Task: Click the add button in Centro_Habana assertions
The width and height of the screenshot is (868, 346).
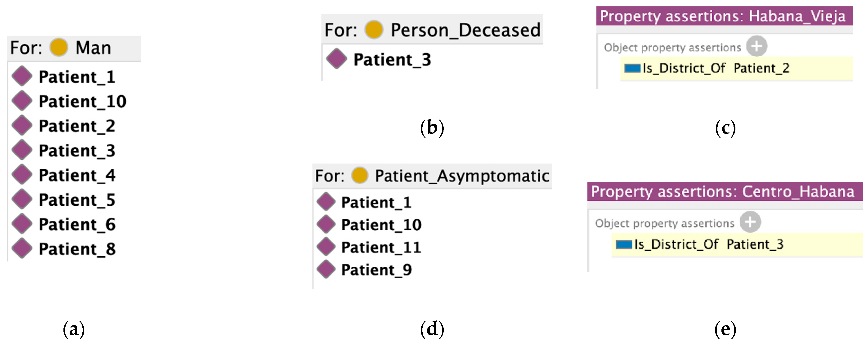Action: [750, 222]
